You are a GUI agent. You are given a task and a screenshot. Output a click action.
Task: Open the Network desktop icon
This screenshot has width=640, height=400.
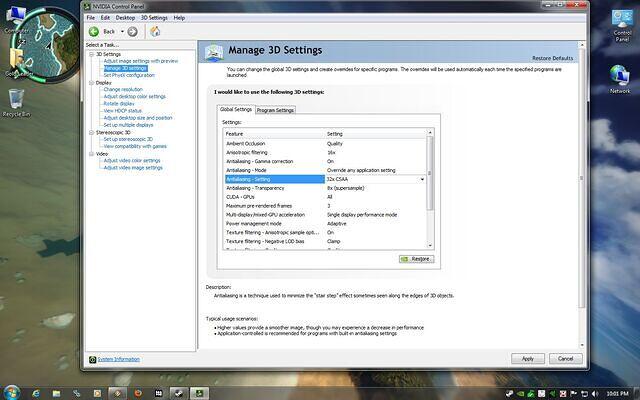pos(620,78)
